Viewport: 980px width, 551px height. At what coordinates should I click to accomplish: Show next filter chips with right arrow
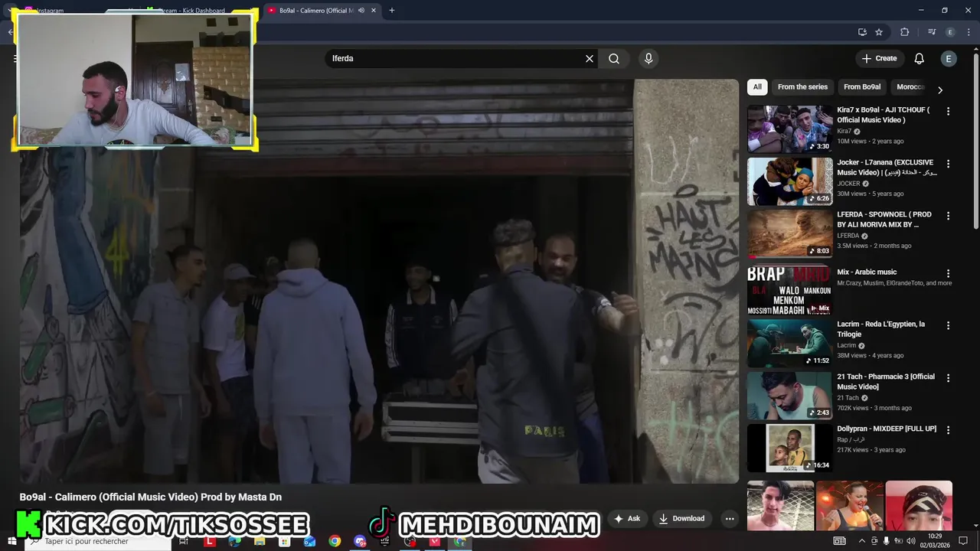[x=940, y=90]
